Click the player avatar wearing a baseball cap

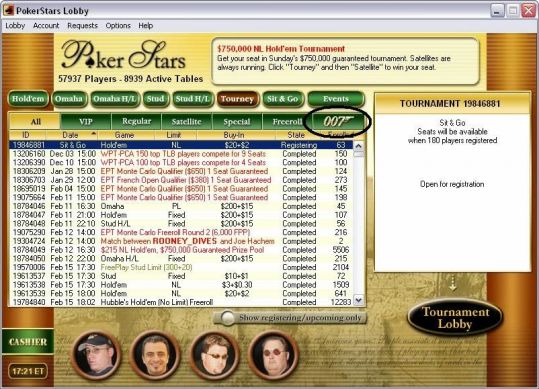[x=96, y=355]
